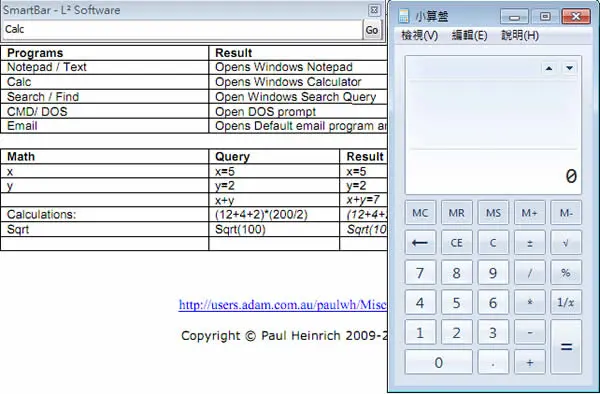The height and width of the screenshot is (394, 600).
Task: Click the backspace arrow calculator key
Action: (x=420, y=243)
